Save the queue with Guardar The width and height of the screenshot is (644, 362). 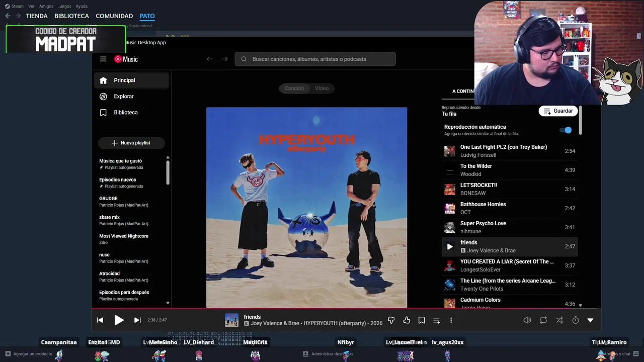click(558, 111)
